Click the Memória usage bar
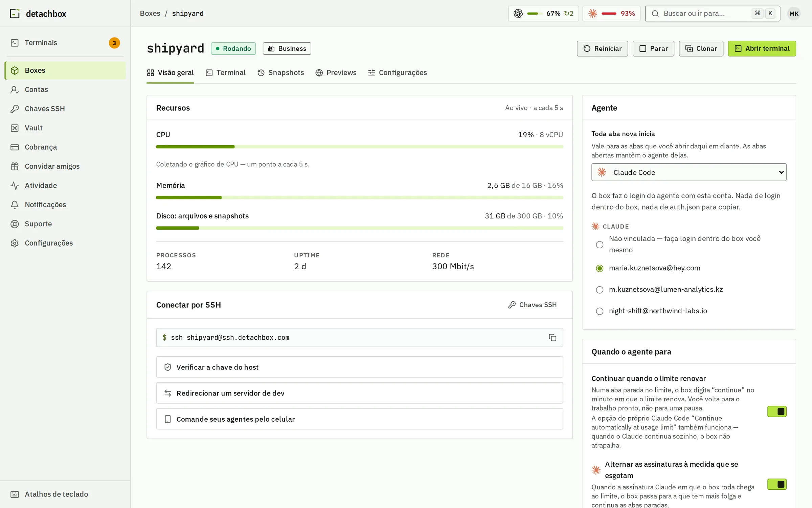Screen dimensions: 812x508 (360, 197)
